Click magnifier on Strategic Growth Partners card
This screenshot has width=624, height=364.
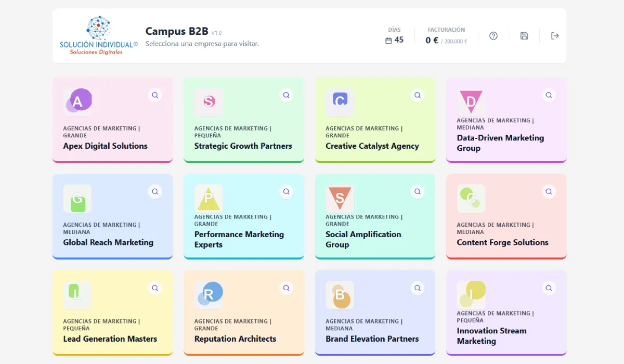pyautogui.click(x=286, y=95)
